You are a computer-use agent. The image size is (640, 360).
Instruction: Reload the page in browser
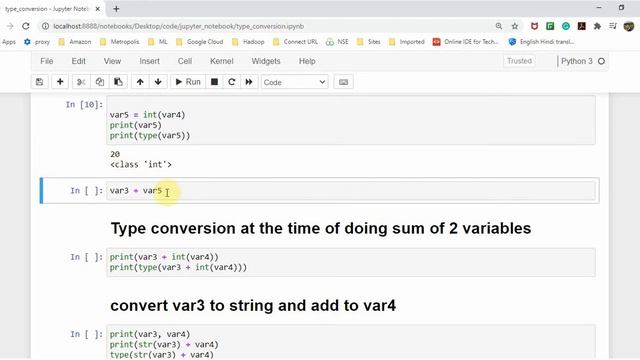pos(26,26)
